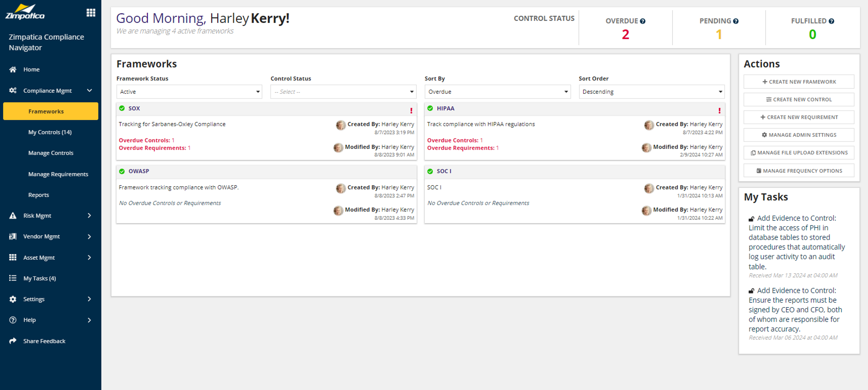Screen dimensions: 868x390
Task: Click Create New Requirement button
Action: pos(799,117)
